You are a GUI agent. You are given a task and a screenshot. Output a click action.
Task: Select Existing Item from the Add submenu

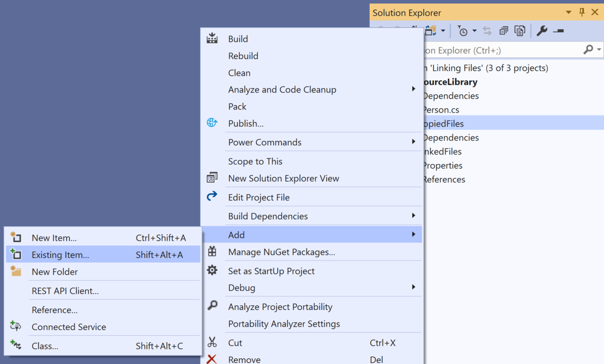click(x=60, y=255)
